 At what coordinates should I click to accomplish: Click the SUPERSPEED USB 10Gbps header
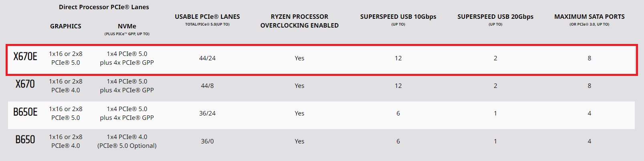point(398,17)
